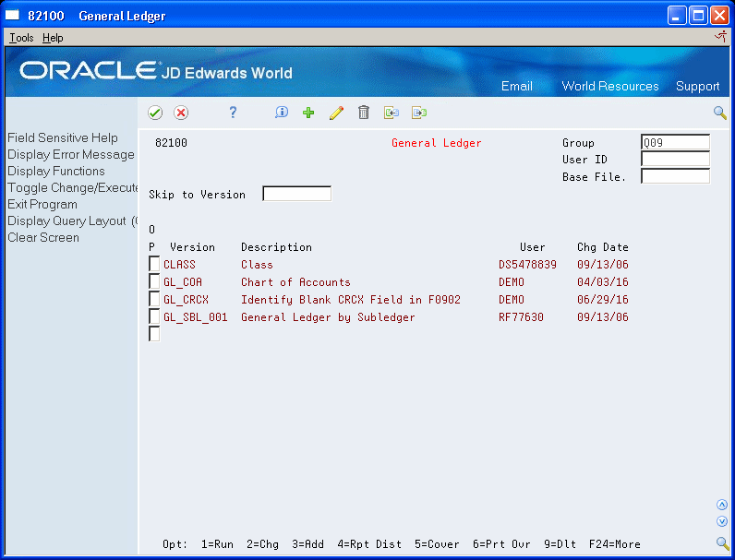
Task: Click option field for GL_SBL_001 version
Action: [x=154, y=316]
